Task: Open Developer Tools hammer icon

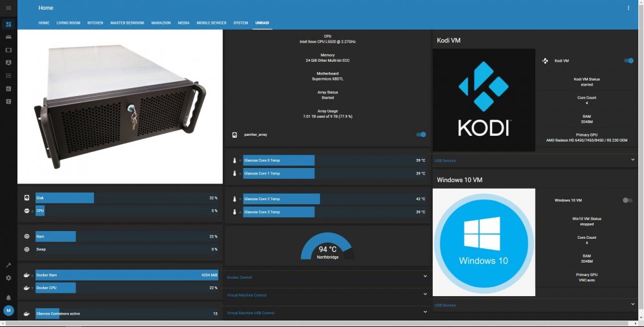Action: click(8, 265)
